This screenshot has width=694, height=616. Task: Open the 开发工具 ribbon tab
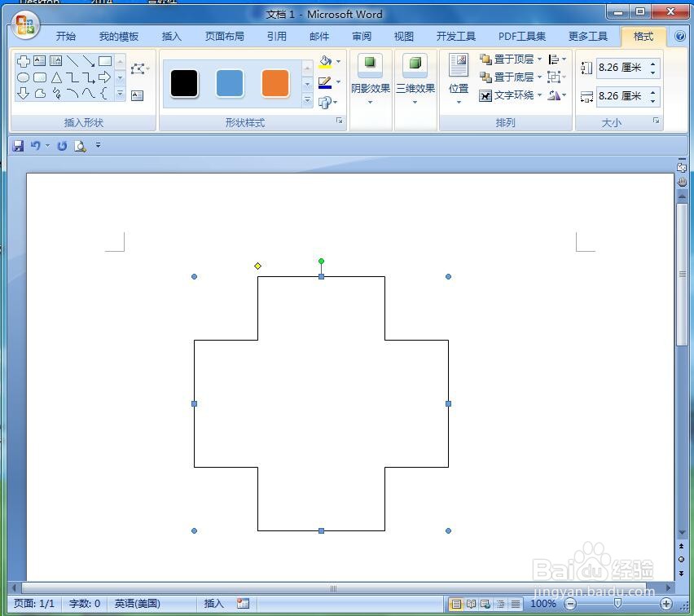456,37
